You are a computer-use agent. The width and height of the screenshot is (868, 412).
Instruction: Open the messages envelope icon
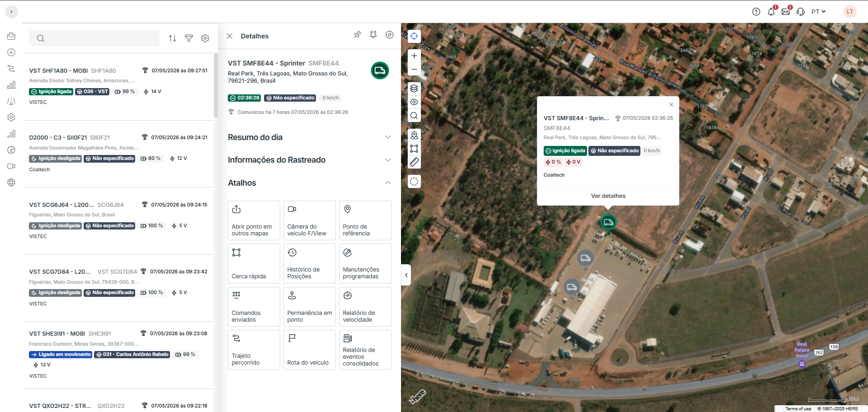786,12
